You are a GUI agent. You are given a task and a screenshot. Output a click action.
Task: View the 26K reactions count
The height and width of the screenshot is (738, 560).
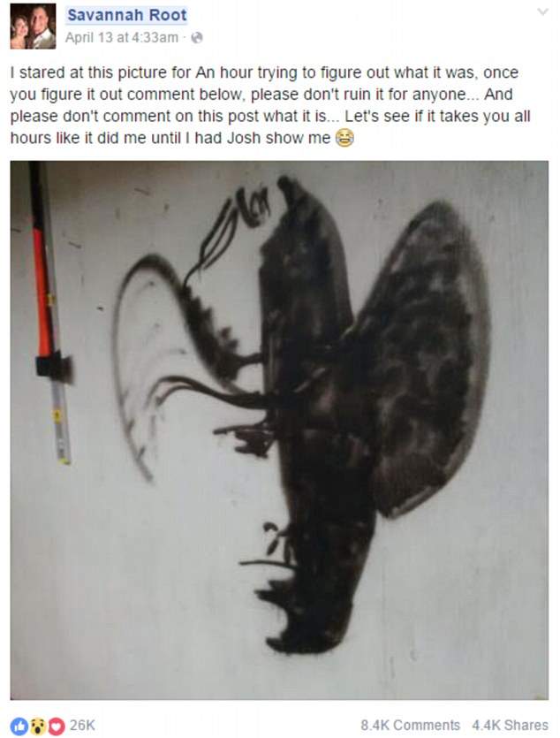(82, 726)
